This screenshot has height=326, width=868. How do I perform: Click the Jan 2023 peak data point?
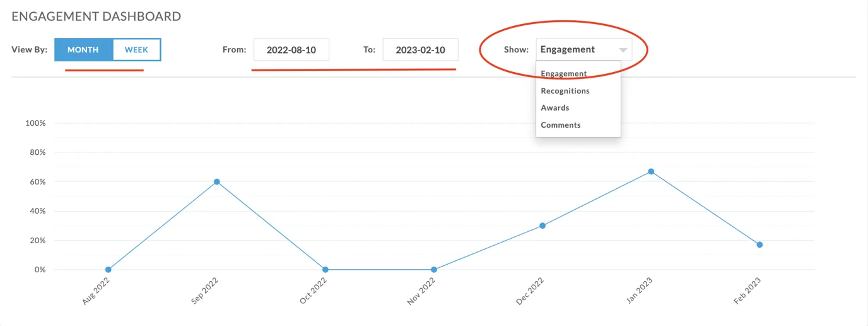(x=651, y=171)
